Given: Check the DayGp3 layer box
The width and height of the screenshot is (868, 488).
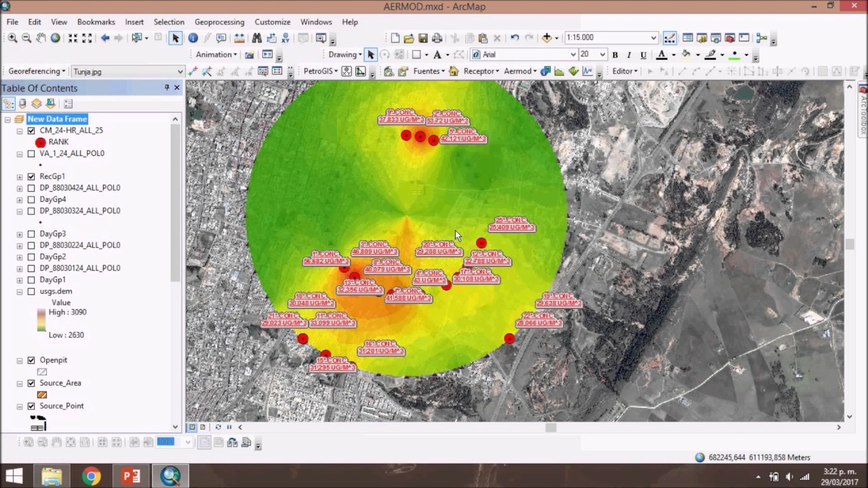Looking at the screenshot, I should point(31,234).
